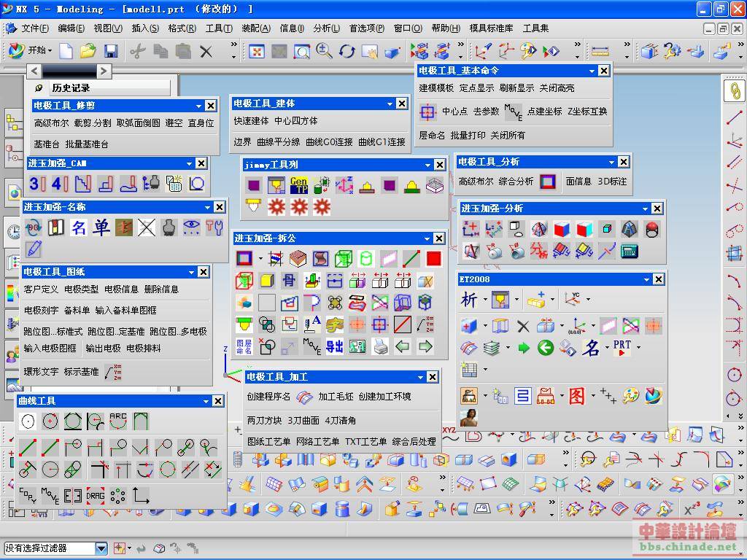Click the COPY icon in 曲线工具

(28, 496)
